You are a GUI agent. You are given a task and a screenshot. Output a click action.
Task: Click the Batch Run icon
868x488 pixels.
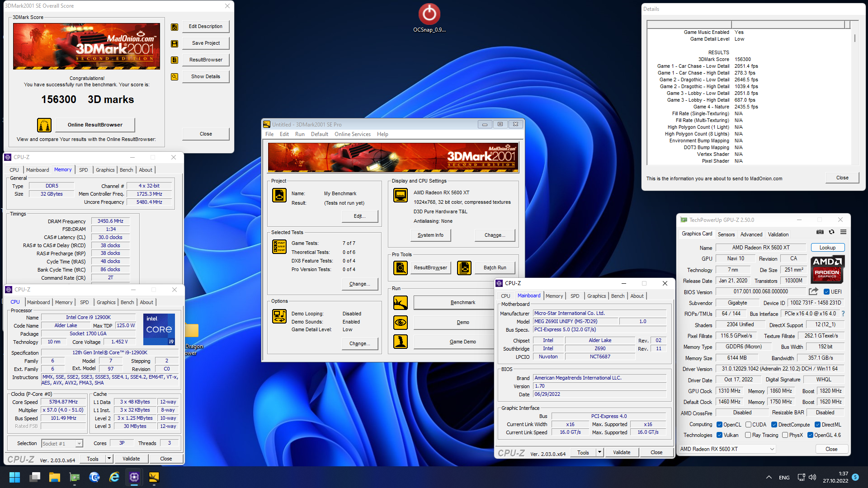(464, 268)
